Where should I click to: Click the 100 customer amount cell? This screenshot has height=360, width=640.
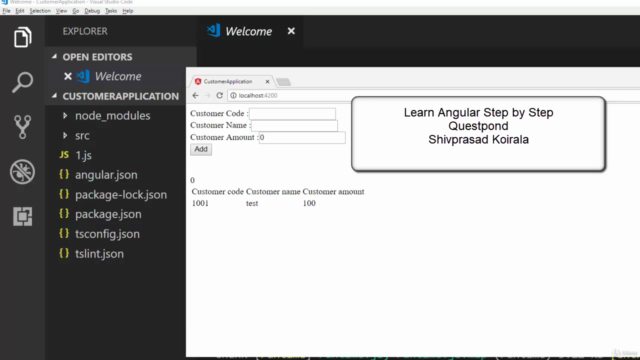[x=309, y=203]
